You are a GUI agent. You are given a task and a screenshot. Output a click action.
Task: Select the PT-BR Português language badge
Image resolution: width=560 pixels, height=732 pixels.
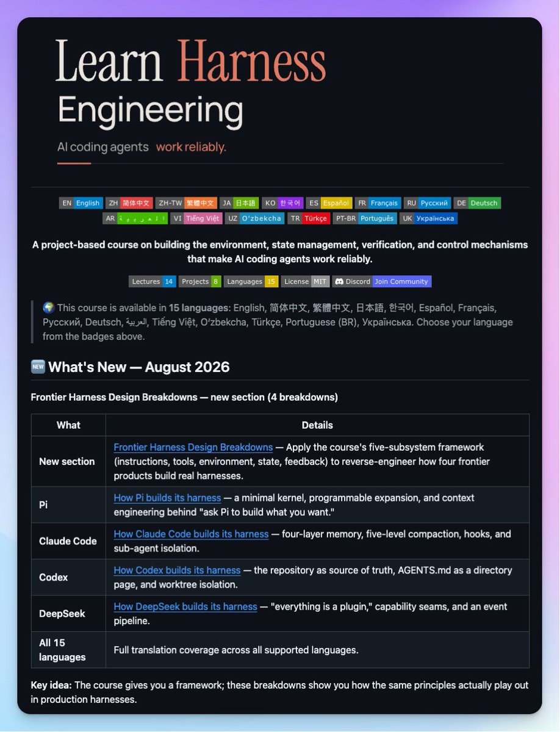point(365,218)
